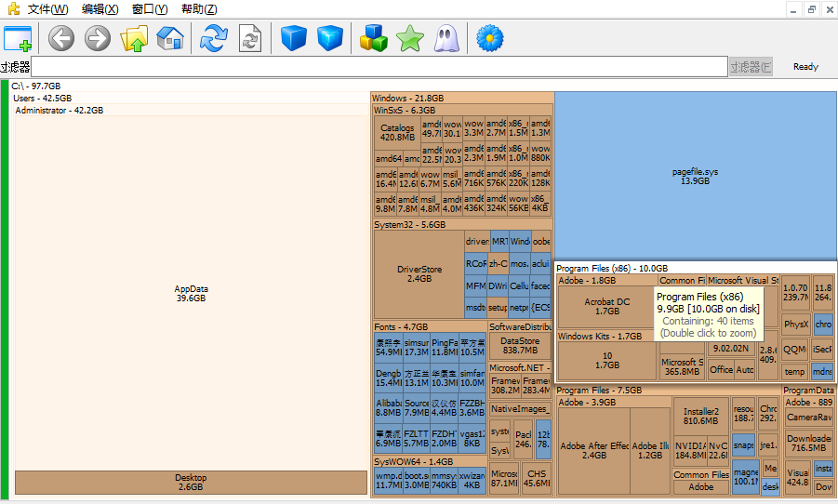Select the pagefile.sys 13.9GB block
The image size is (838, 504).
696,177
